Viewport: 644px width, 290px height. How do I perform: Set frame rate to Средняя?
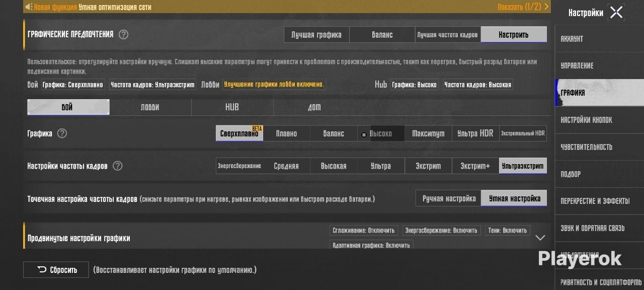pyautogui.click(x=287, y=166)
